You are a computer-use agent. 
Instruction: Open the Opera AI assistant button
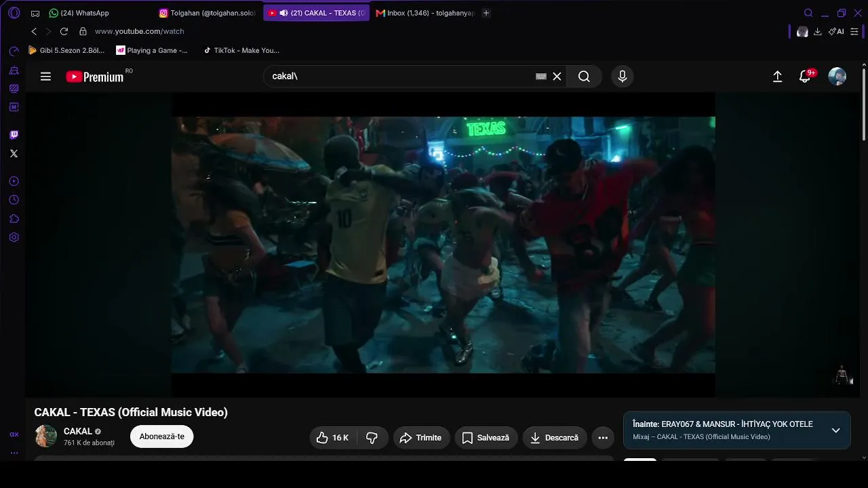click(836, 32)
